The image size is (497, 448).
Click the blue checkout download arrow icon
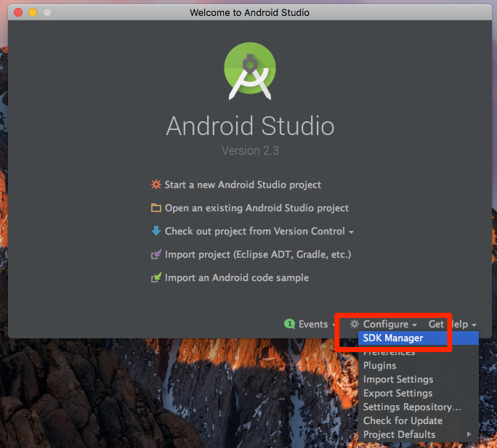pos(155,231)
